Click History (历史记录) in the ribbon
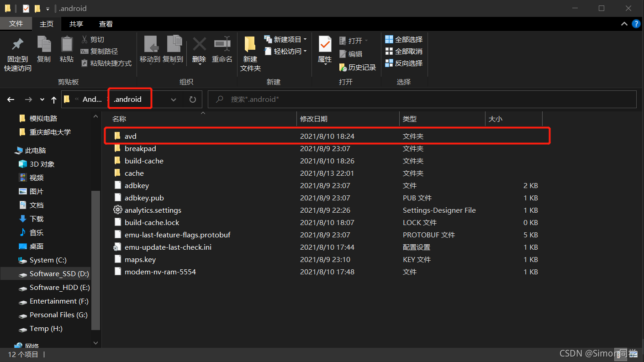 pyautogui.click(x=358, y=67)
